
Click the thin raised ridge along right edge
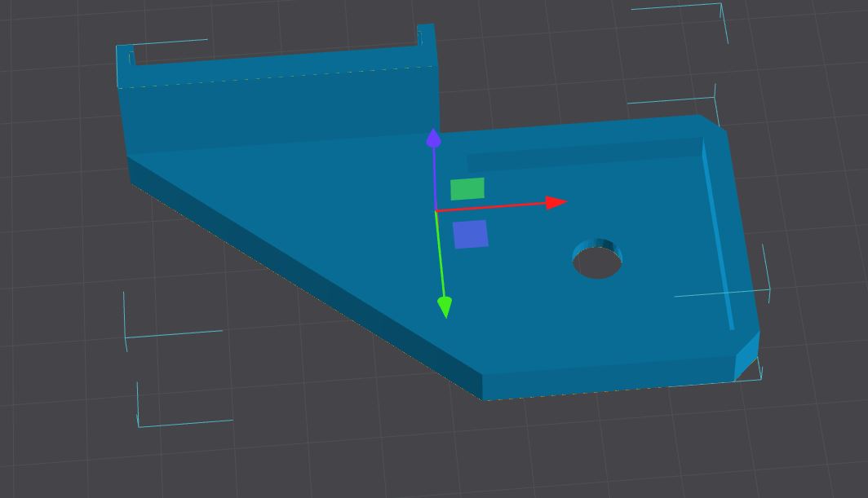pos(718,236)
